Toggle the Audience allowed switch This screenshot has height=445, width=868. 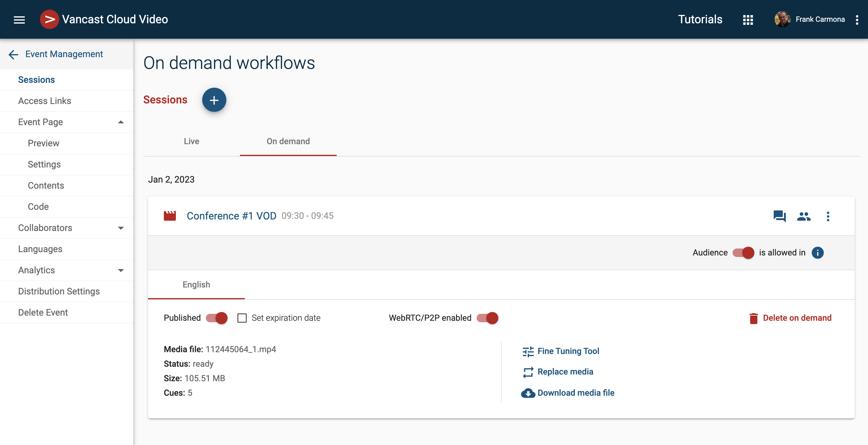tap(743, 252)
